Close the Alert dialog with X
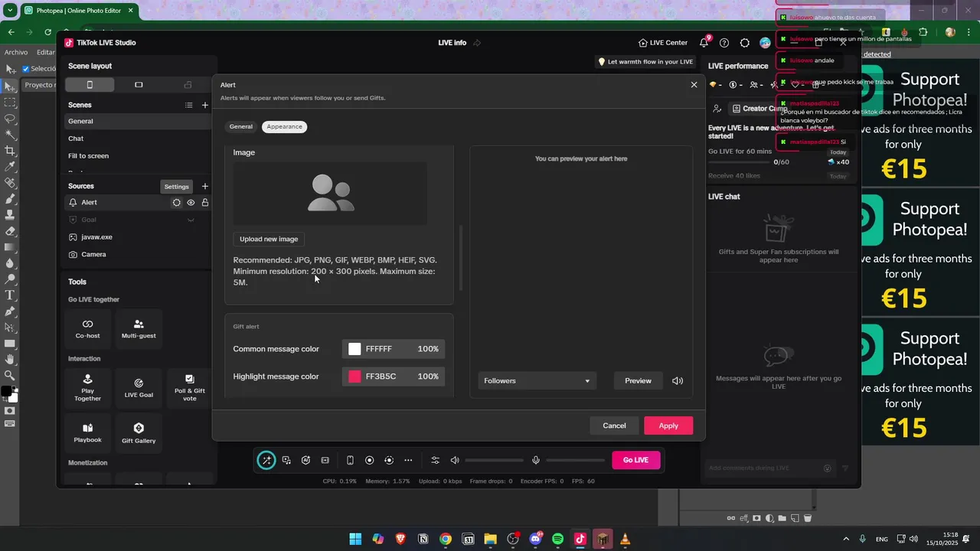 click(x=694, y=85)
